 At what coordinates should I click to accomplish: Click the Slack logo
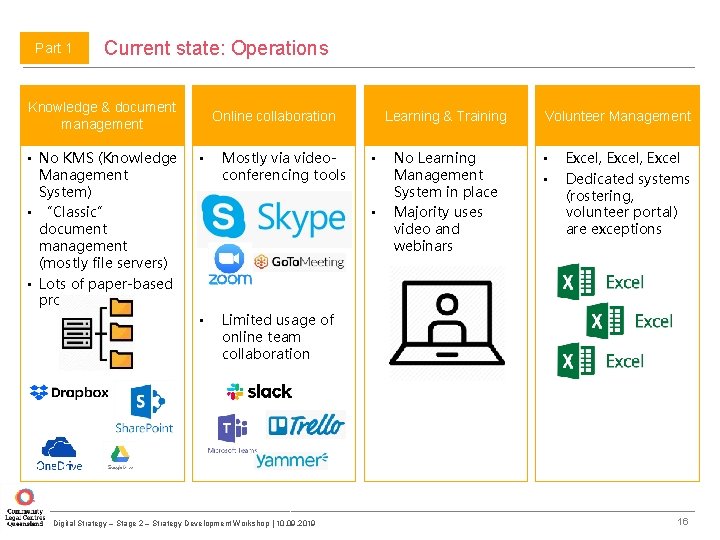(x=259, y=392)
